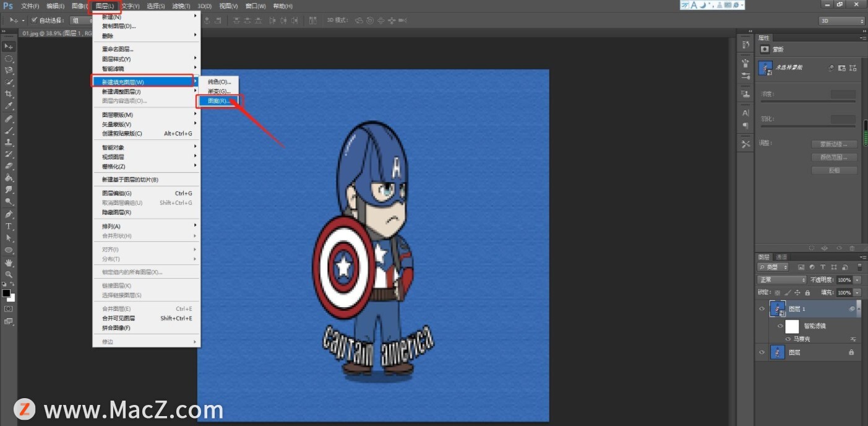Toggle the lock position button
Viewport: 868px width, 426px height.
(x=797, y=292)
